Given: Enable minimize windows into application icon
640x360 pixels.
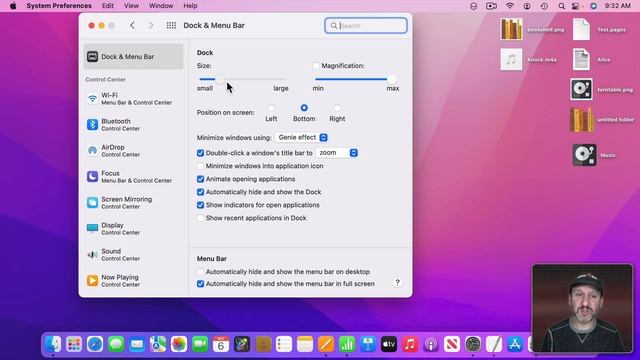Looking at the screenshot, I should tap(200, 166).
